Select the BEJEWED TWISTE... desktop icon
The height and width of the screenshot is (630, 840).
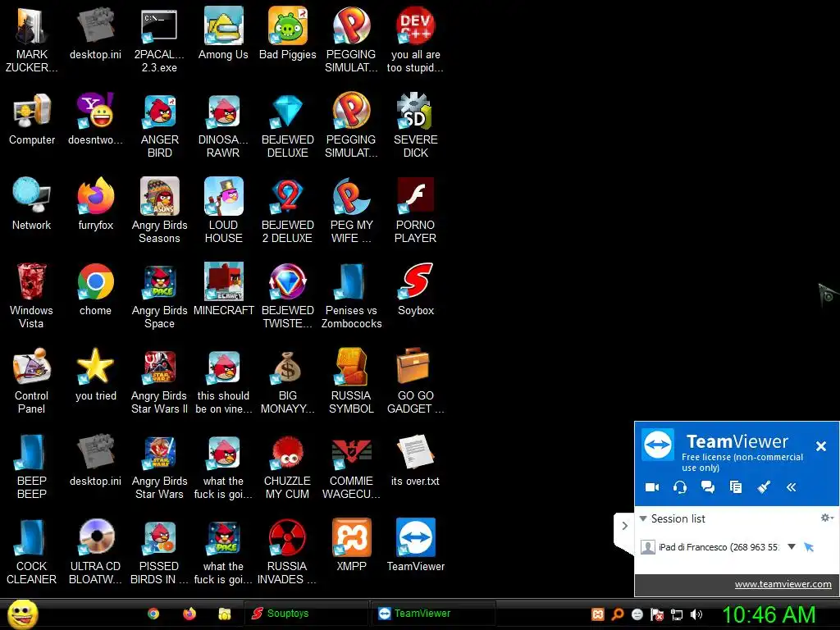point(288,295)
